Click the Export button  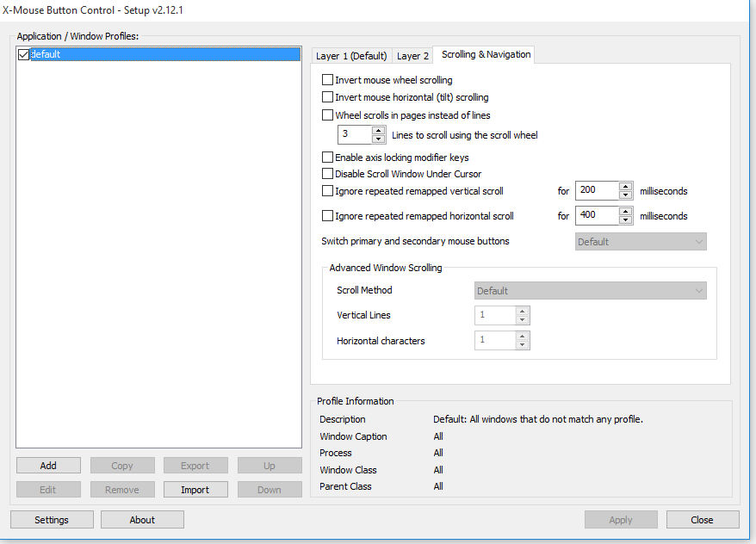tap(195, 466)
